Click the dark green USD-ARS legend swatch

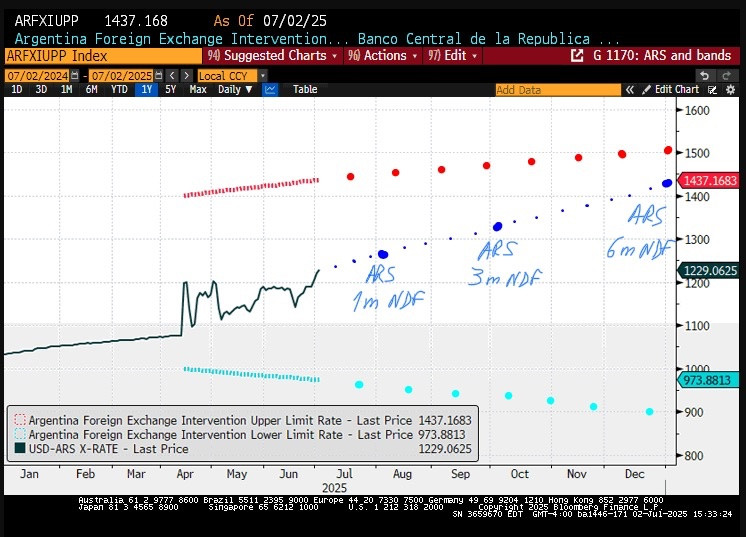[20, 448]
